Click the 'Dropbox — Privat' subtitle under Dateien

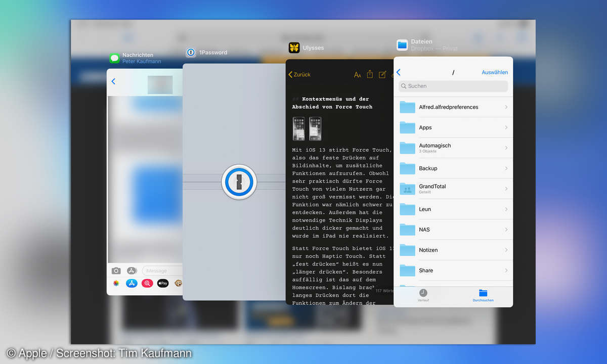(x=434, y=49)
